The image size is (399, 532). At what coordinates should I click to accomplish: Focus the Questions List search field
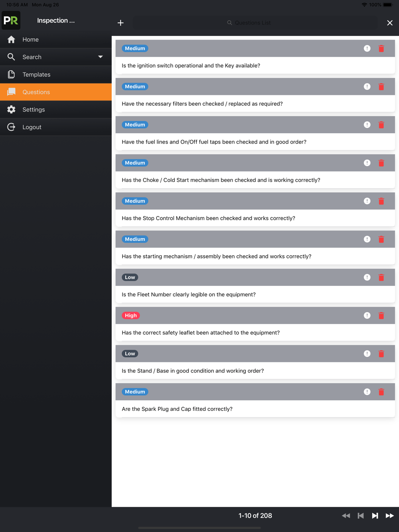pyautogui.click(x=255, y=23)
